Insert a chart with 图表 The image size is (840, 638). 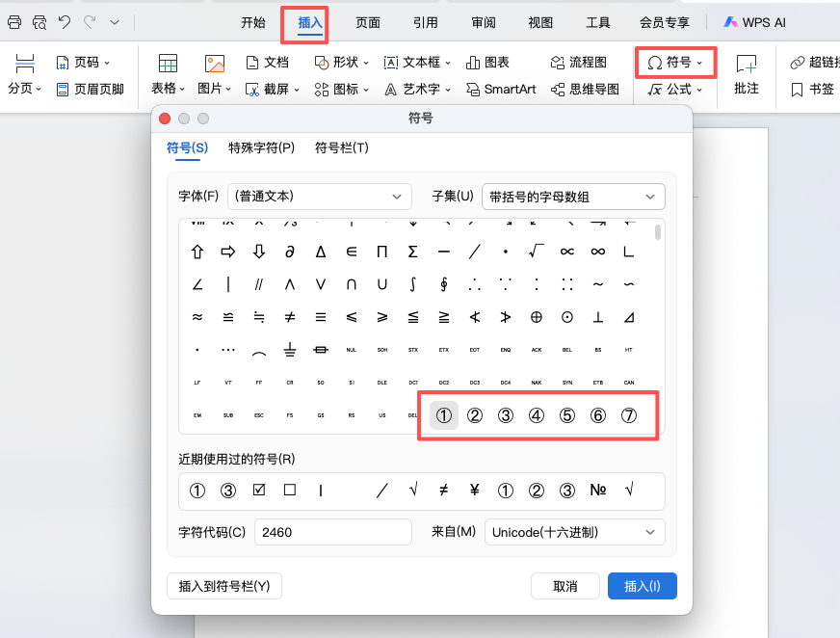tap(487, 63)
